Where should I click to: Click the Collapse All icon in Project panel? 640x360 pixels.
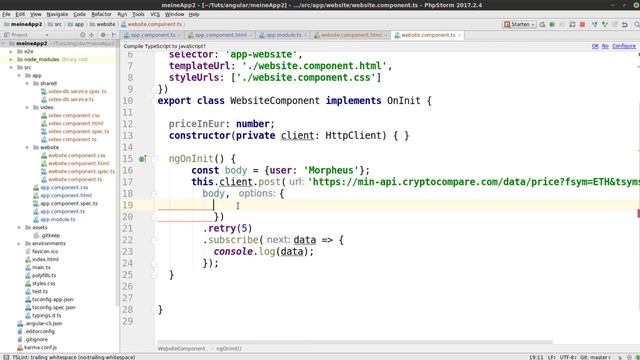(x=91, y=35)
